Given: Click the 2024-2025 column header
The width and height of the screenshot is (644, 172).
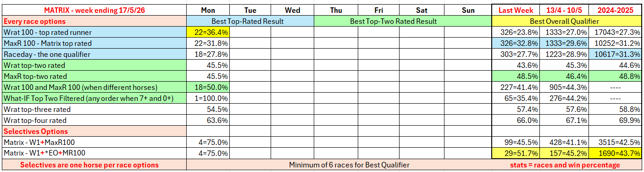Looking at the screenshot, I should click(616, 10).
